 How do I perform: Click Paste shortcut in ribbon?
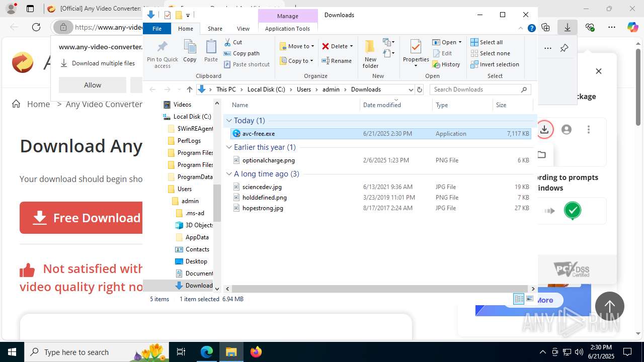pyautogui.click(x=247, y=64)
